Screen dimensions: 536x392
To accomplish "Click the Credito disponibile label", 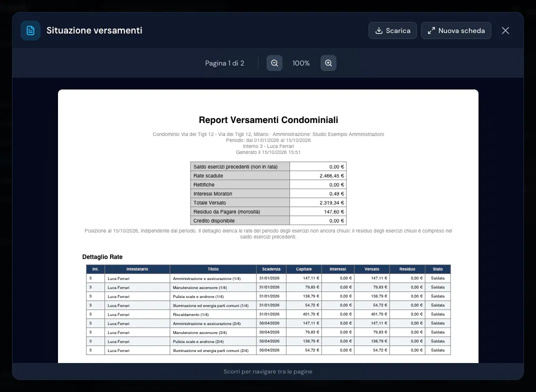I will coord(214,221).
